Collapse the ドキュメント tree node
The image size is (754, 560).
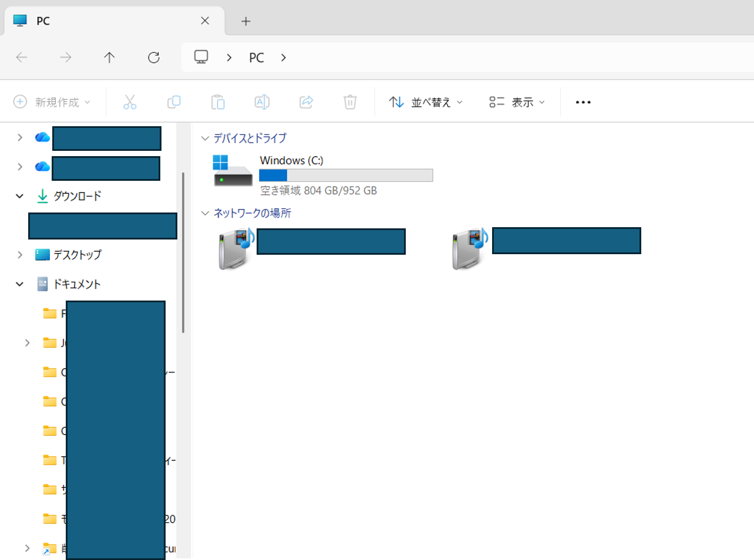coord(19,284)
